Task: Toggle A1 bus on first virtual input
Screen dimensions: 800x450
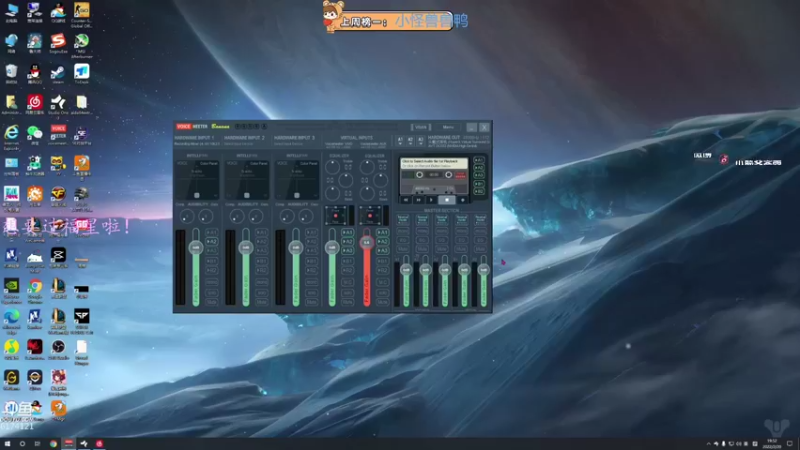Action: [x=347, y=232]
